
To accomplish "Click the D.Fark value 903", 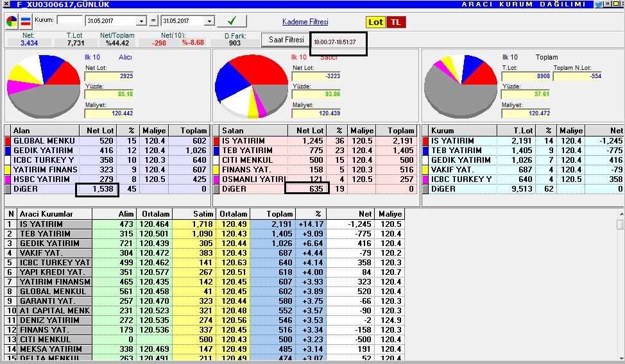I will (x=235, y=42).
